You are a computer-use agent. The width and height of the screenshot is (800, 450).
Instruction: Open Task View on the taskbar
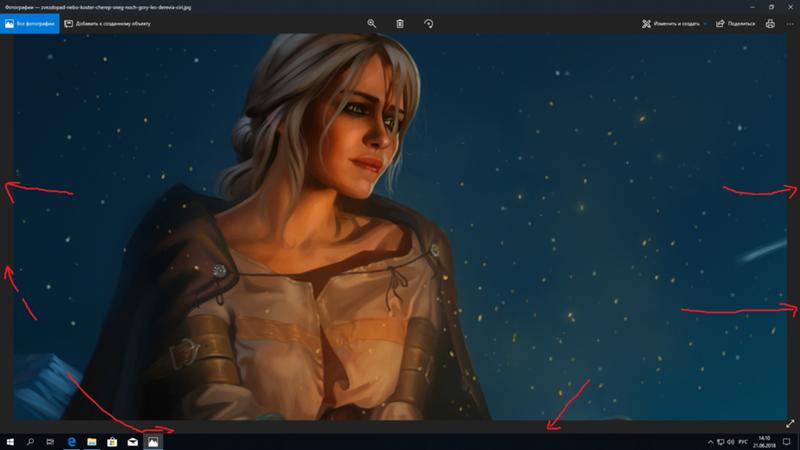coord(50,442)
